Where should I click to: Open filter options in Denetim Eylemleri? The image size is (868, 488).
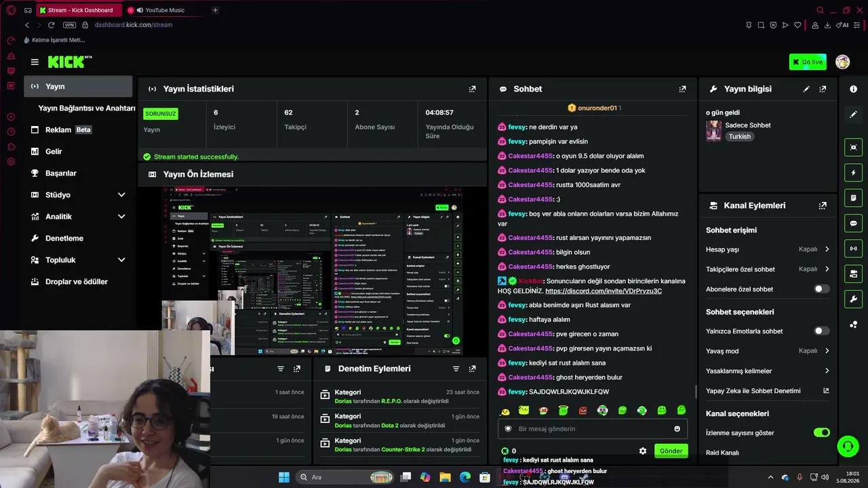(456, 369)
